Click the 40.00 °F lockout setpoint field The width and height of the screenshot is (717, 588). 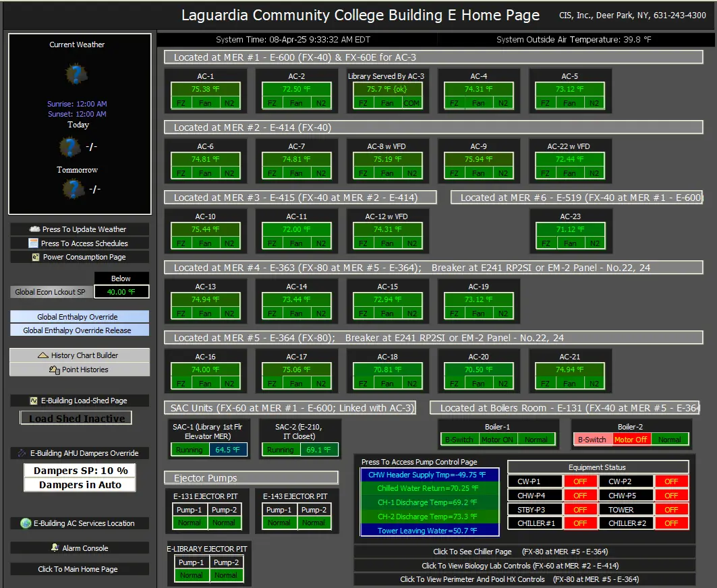[122, 291]
